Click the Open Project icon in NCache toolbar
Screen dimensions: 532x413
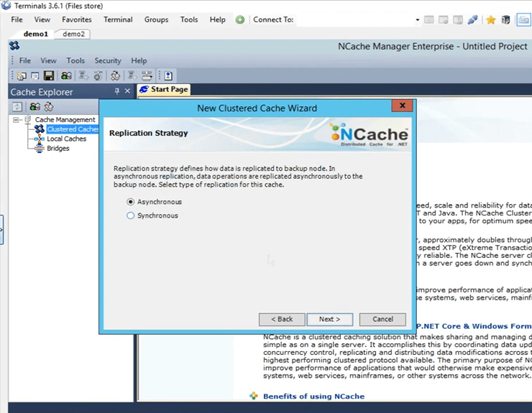[x=35, y=75]
